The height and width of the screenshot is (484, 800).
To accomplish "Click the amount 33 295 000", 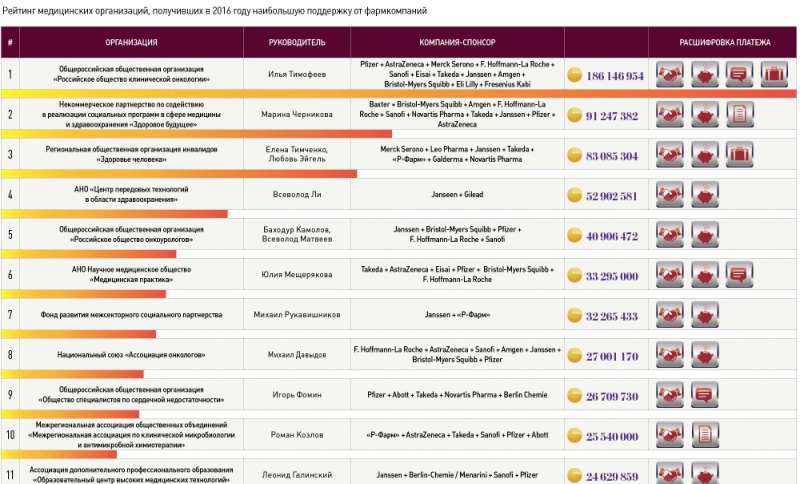I will 612,276.
